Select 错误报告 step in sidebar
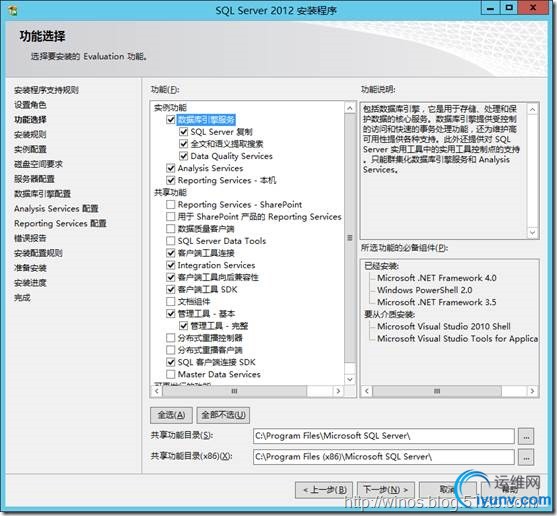 (30, 238)
